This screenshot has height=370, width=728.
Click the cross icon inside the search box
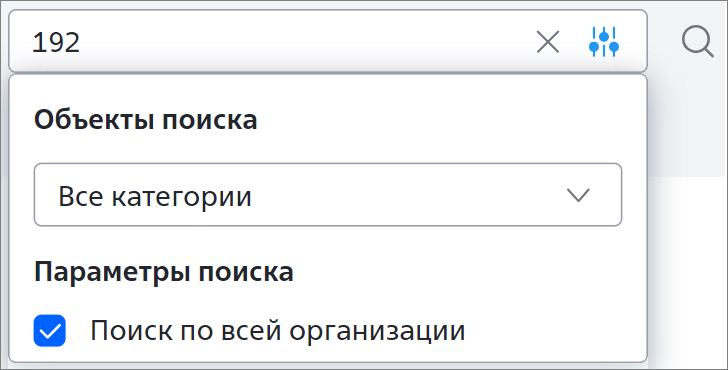click(548, 42)
